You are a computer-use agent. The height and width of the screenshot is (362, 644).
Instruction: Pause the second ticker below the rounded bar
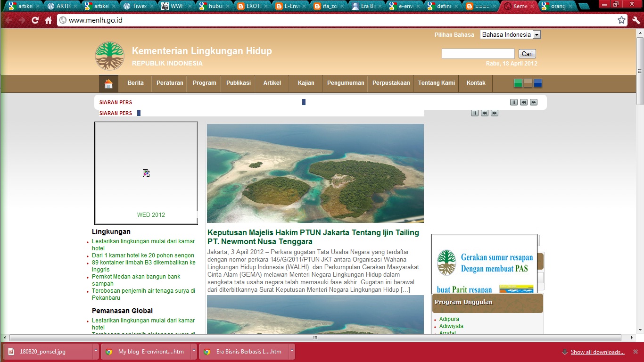(x=475, y=113)
